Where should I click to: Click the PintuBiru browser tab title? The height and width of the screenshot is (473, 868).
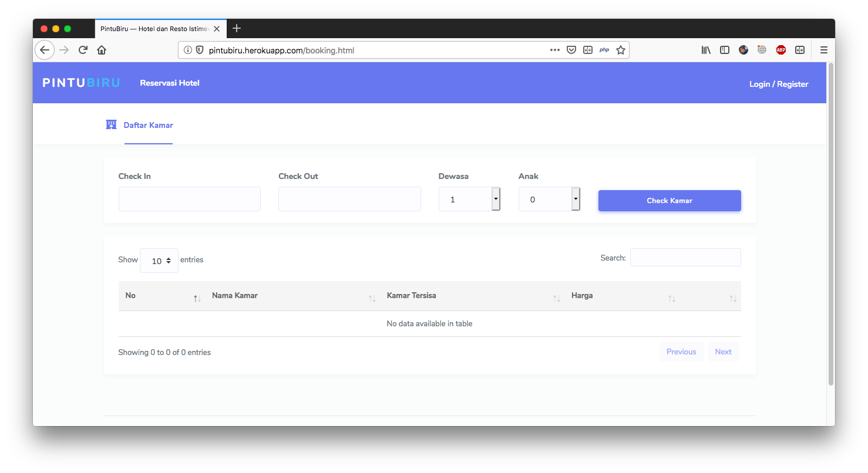tap(155, 29)
